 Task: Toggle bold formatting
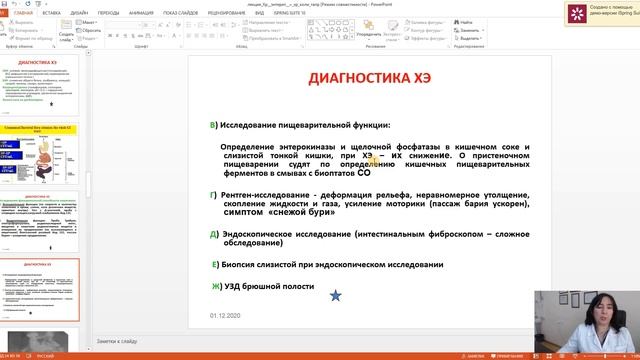click(x=110, y=36)
